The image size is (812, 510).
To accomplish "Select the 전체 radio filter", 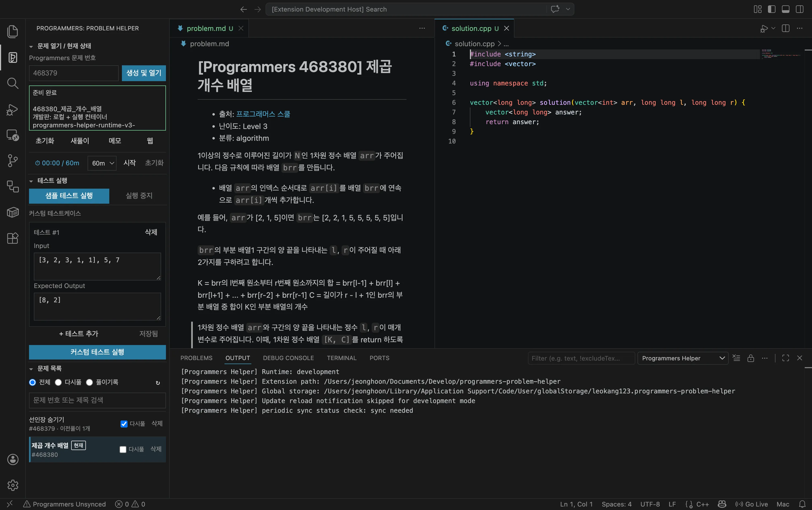I will [32, 382].
